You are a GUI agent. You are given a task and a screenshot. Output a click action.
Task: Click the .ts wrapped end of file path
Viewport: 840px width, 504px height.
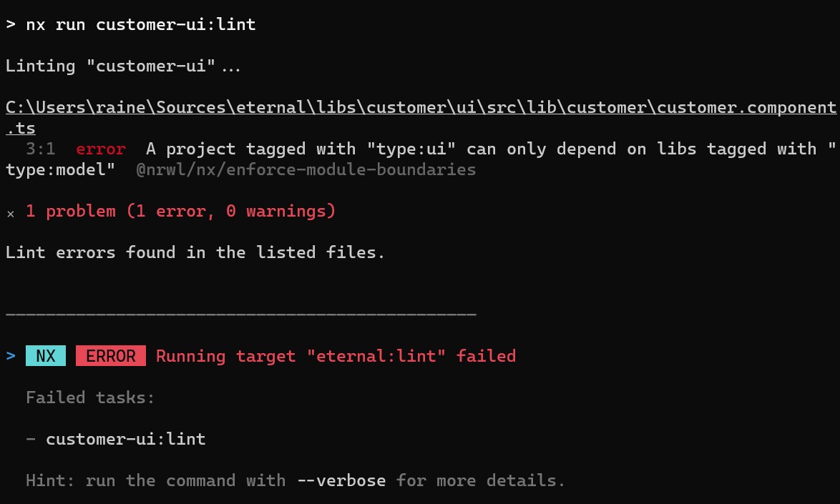point(21,129)
